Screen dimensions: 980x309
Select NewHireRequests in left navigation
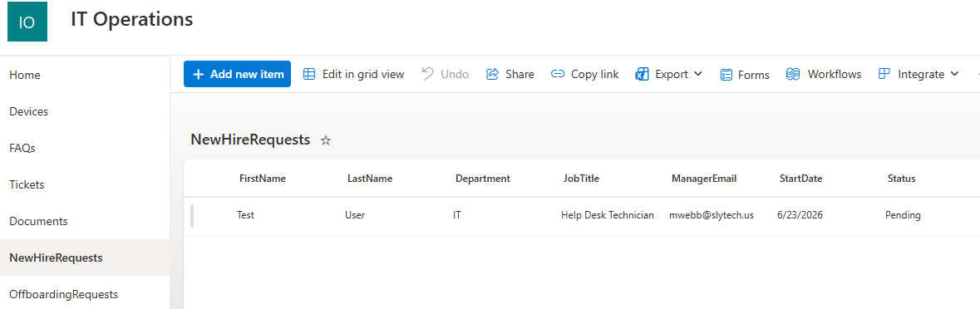click(85, 257)
